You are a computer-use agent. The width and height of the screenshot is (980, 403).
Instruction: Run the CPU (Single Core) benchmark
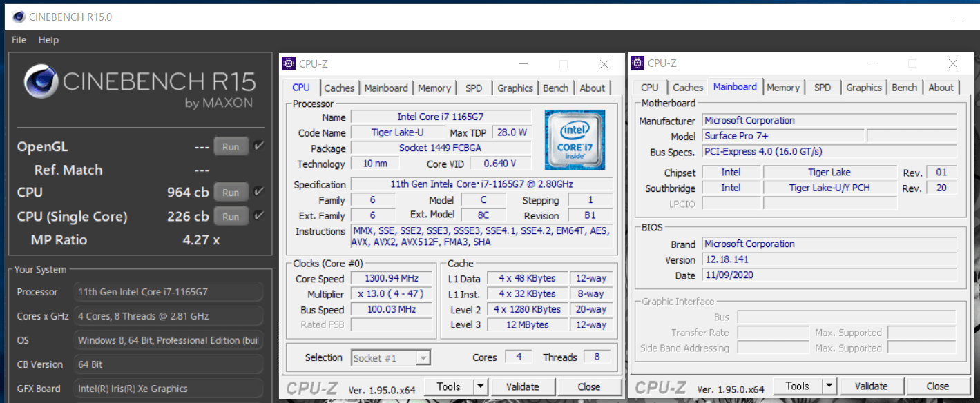[231, 217]
